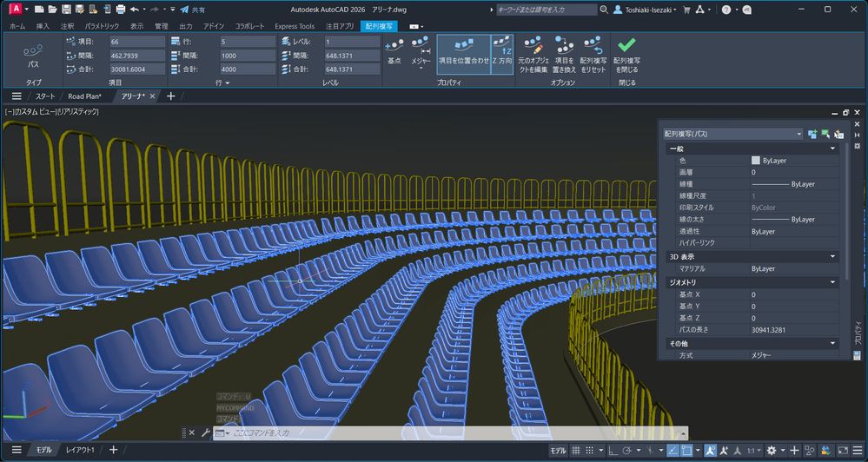Toggle snap mode dotted grid icon
This screenshot has width=868, height=462.
[590, 451]
